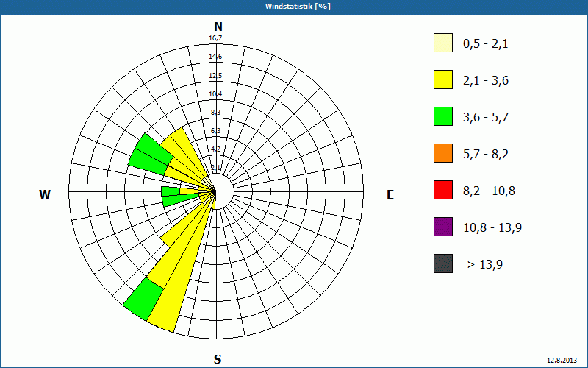Click the purple 10,8 - 13,9 swatch
Viewport: 588px width, 368px height.
[x=443, y=227]
